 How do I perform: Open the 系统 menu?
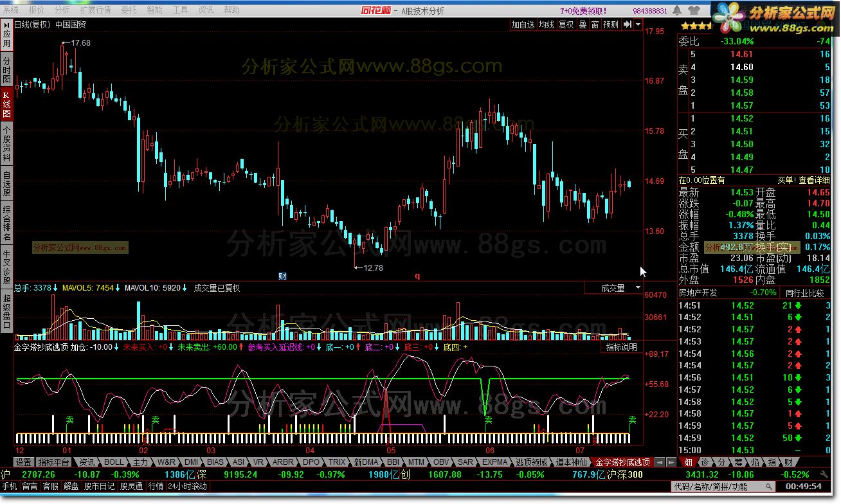[12, 10]
